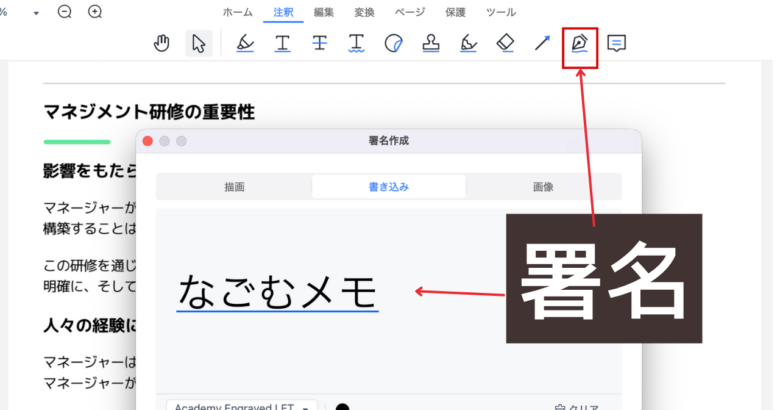Click the black signature color swatch
Screen dimensions: 780x410
tap(343, 406)
